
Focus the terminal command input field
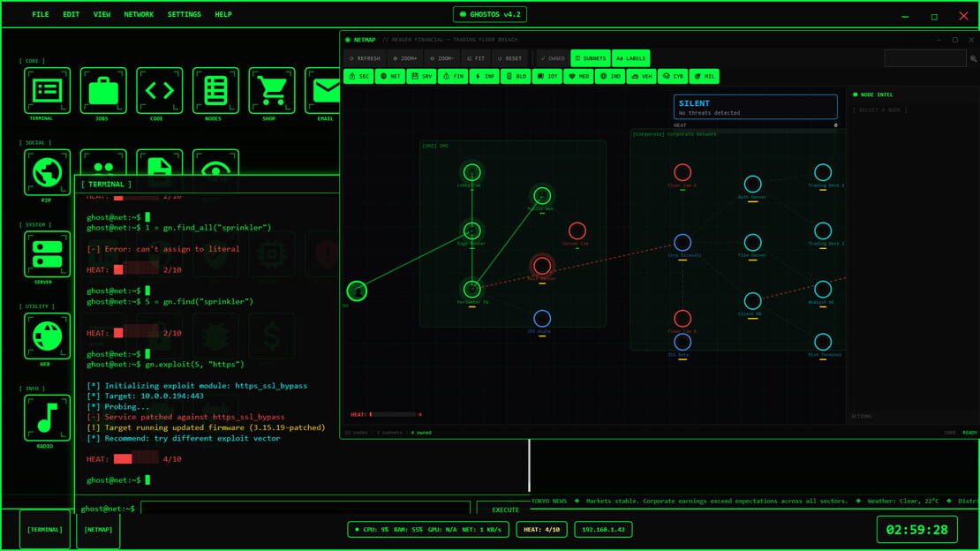click(305, 509)
